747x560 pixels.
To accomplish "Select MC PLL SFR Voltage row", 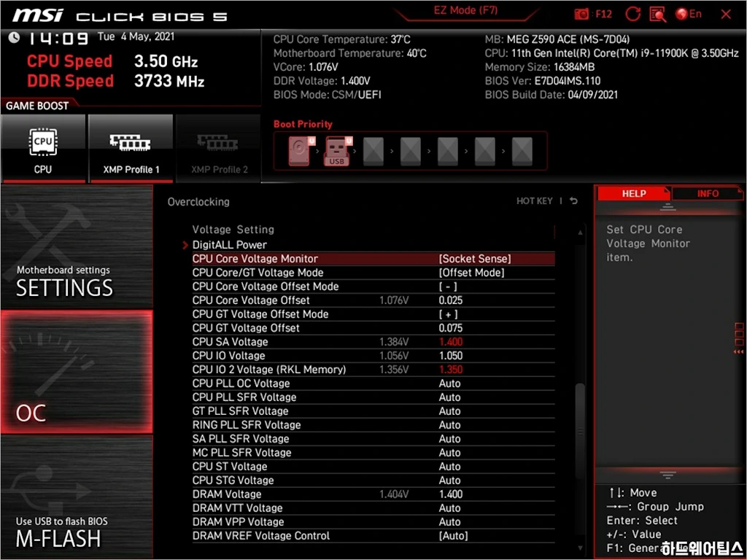I will pyautogui.click(x=373, y=452).
